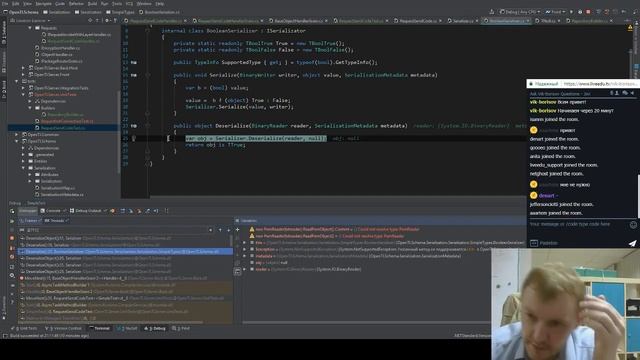The height and width of the screenshot is (360, 640).
Task: Switch to the RequestSendCode.cs editor tab
Action: click(418, 20)
